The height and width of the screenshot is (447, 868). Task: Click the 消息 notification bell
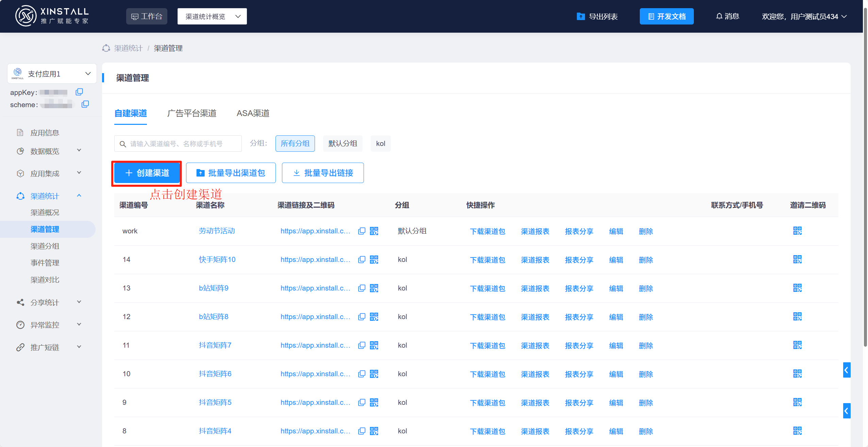728,16
